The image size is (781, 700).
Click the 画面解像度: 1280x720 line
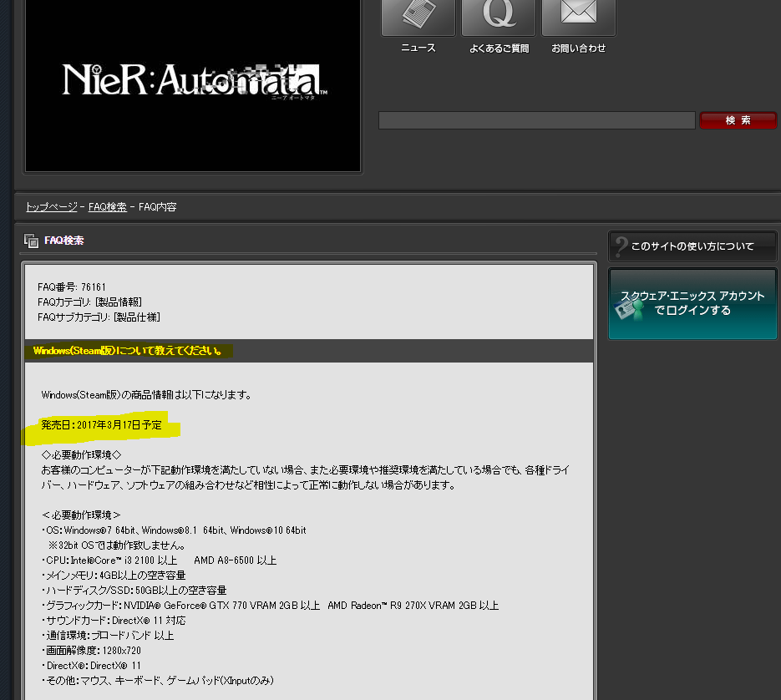click(x=92, y=650)
